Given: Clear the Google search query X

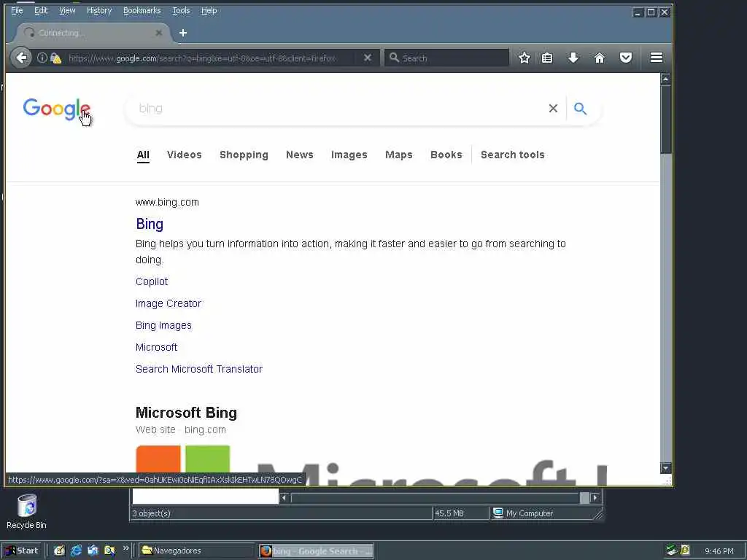Looking at the screenshot, I should pos(553,109).
